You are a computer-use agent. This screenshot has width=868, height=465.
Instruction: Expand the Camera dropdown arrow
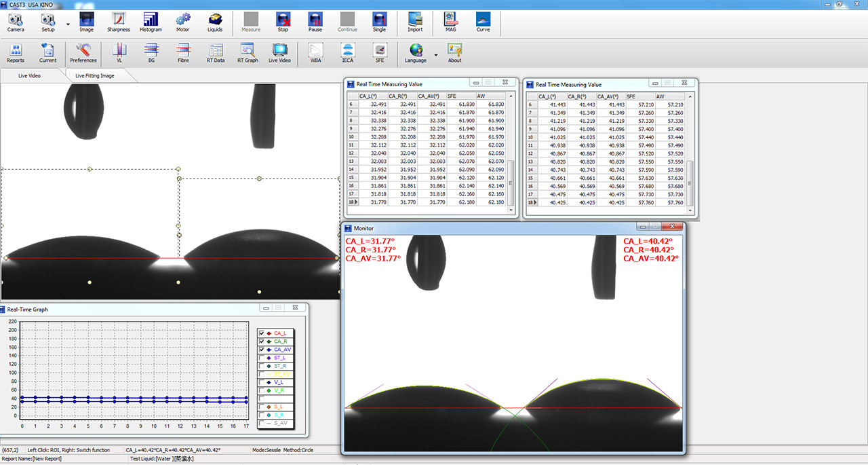coord(68,24)
